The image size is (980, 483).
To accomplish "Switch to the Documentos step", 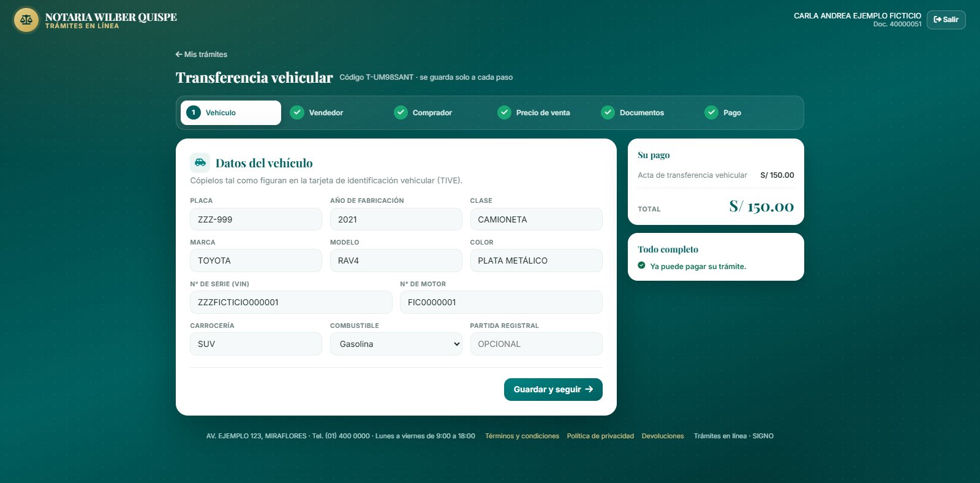I will (x=645, y=113).
